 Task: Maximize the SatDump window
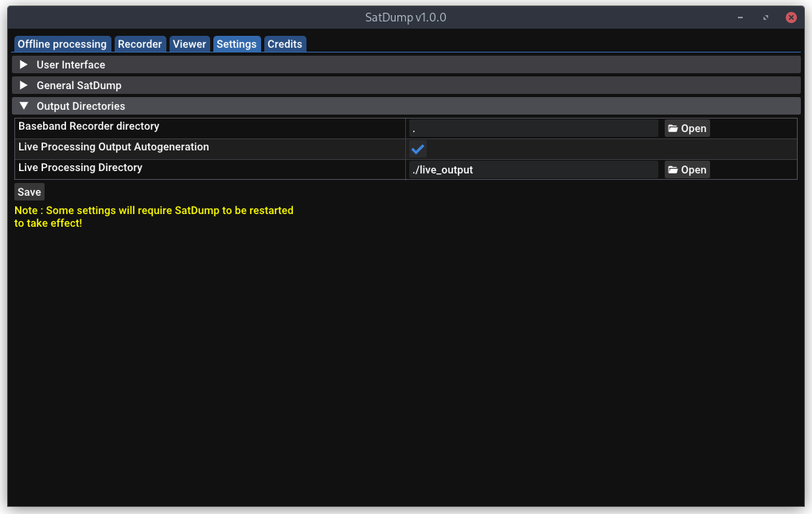tap(766, 18)
